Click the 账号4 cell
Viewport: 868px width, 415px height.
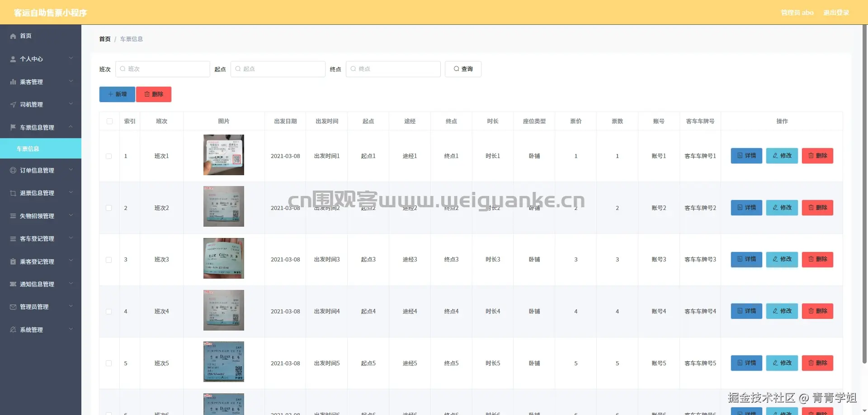[659, 312]
